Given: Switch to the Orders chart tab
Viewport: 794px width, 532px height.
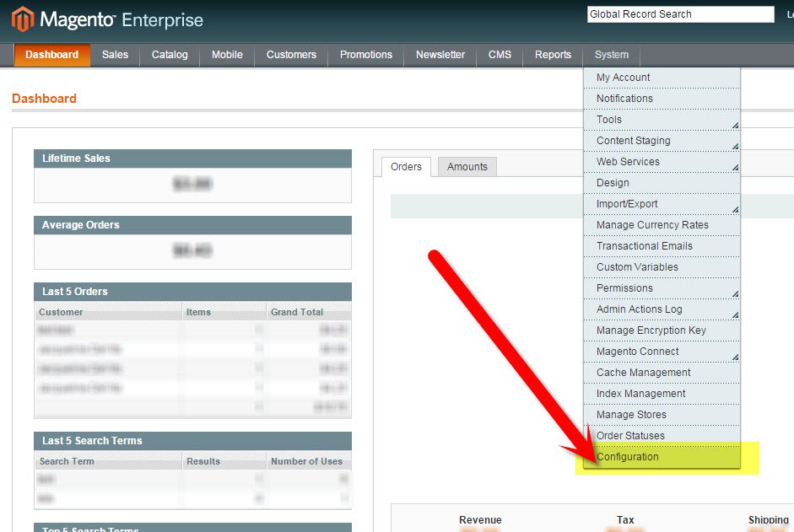Looking at the screenshot, I should (x=406, y=167).
